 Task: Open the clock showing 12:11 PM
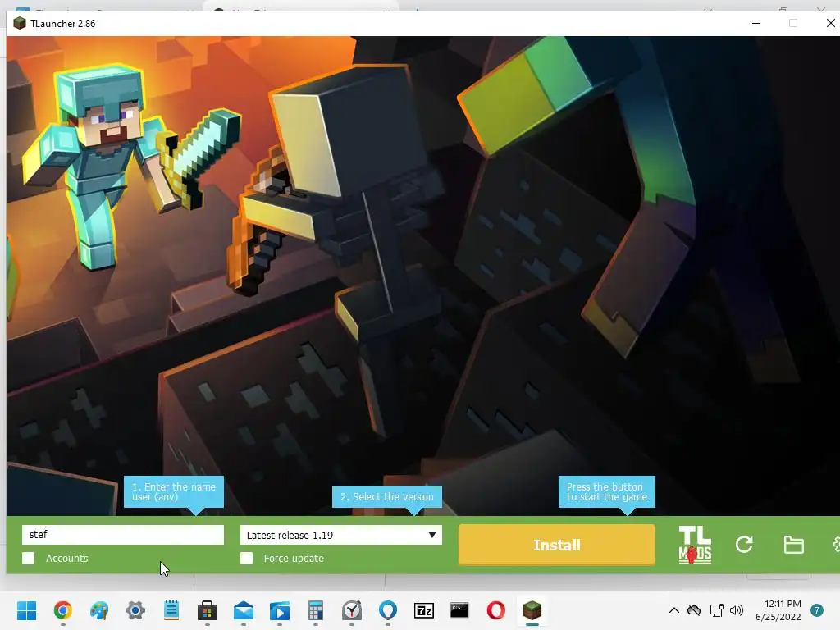[x=778, y=610]
